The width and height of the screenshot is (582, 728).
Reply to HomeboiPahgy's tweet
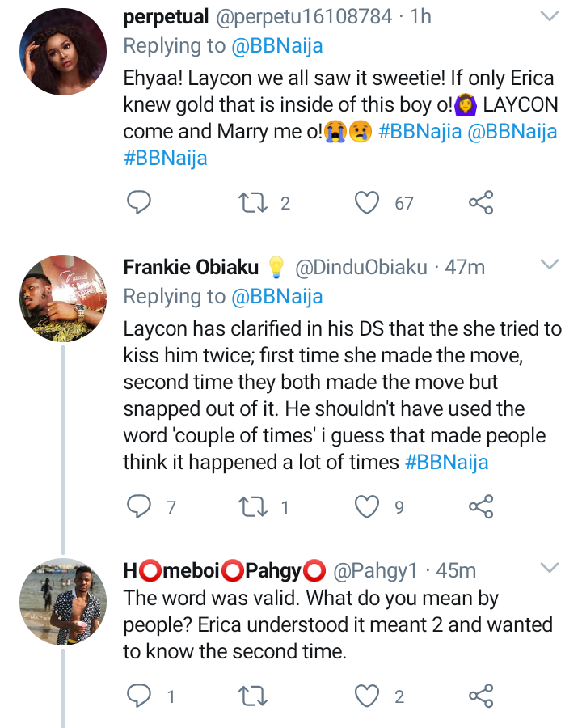139,696
